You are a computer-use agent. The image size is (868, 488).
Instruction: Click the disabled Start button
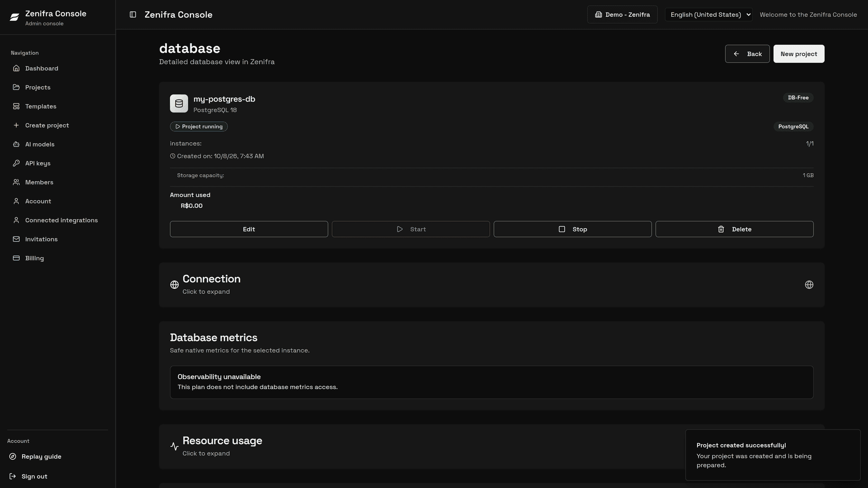pos(410,229)
